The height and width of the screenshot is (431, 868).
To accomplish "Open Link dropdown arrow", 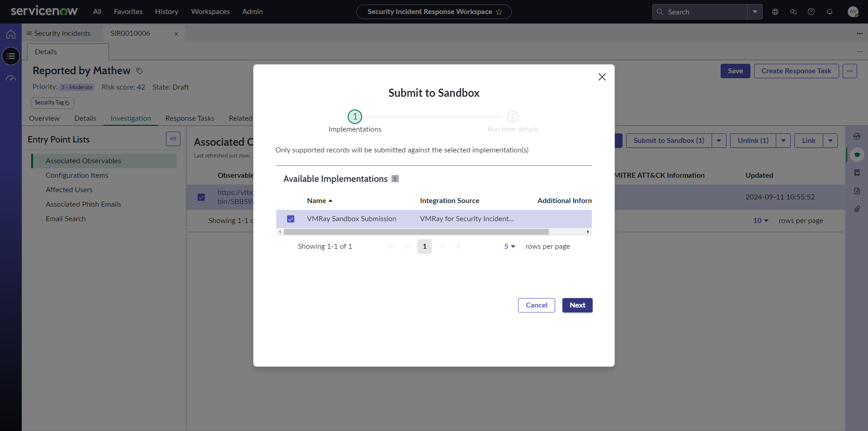I will click(x=830, y=141).
